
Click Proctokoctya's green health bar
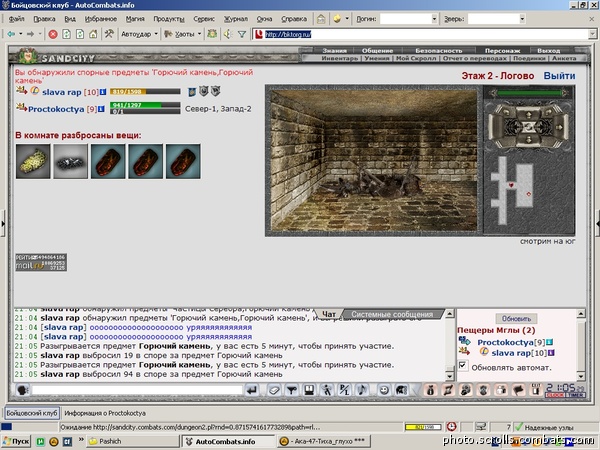tap(145, 105)
